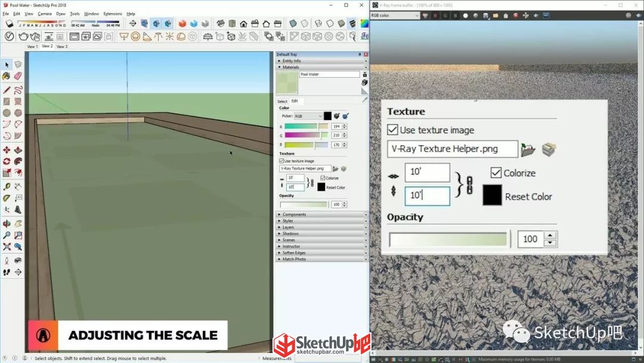Choose the pink Eraser tool
This screenshot has width=644, height=363.
pyautogui.click(x=18, y=76)
